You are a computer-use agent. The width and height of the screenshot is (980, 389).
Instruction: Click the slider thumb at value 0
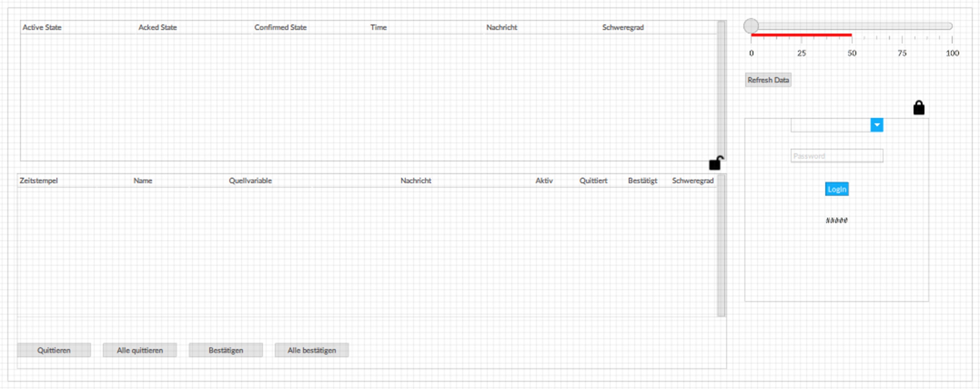pyautogui.click(x=751, y=26)
